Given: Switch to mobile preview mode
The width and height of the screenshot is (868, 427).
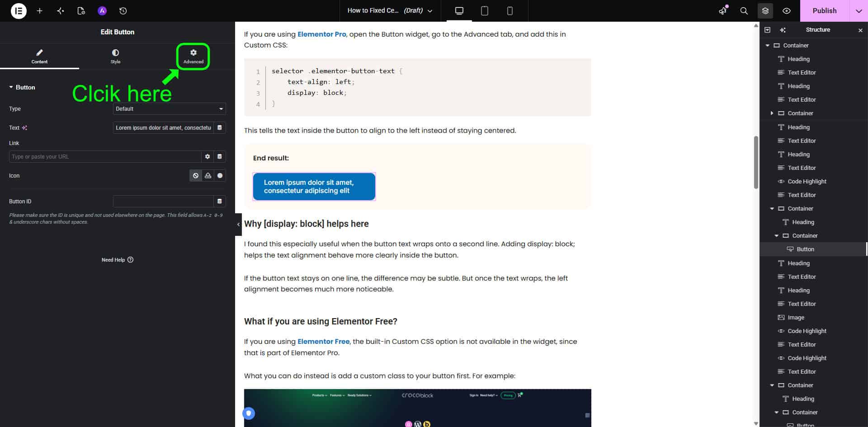Looking at the screenshot, I should tap(510, 11).
